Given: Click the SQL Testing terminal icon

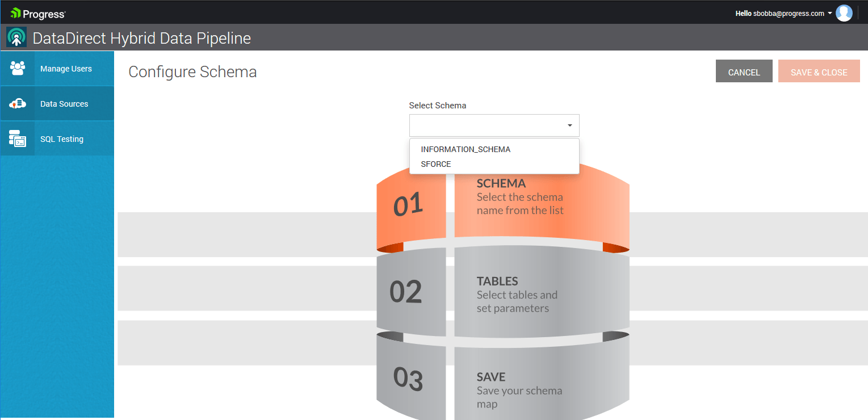Looking at the screenshot, I should click(x=18, y=138).
